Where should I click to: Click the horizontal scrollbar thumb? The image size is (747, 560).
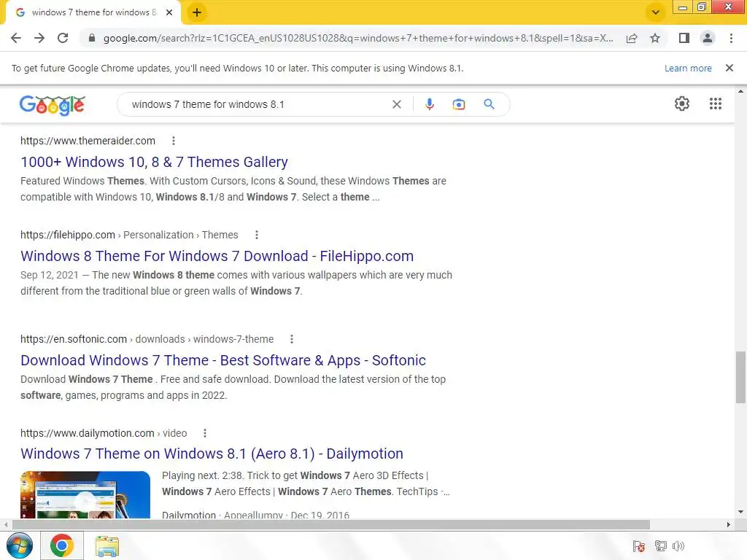coord(331,525)
